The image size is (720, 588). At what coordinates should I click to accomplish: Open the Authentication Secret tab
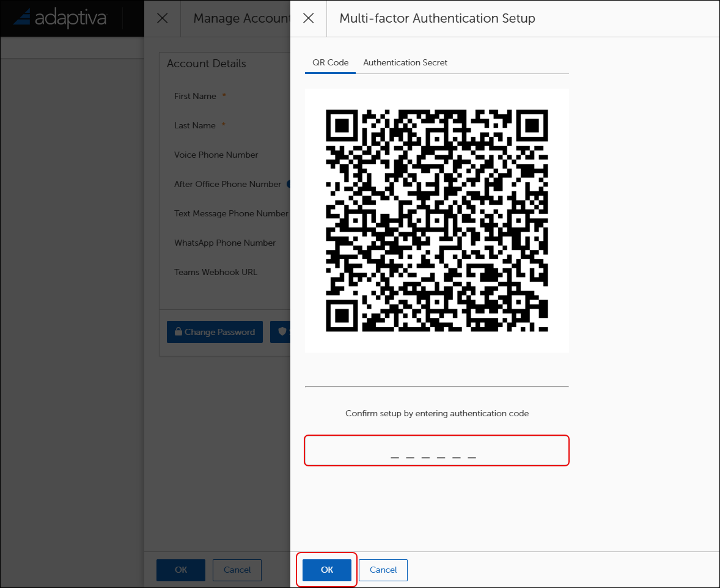coord(405,62)
